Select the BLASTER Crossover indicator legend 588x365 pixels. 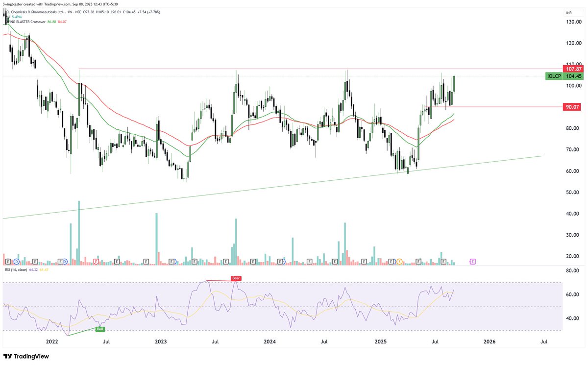(26, 22)
